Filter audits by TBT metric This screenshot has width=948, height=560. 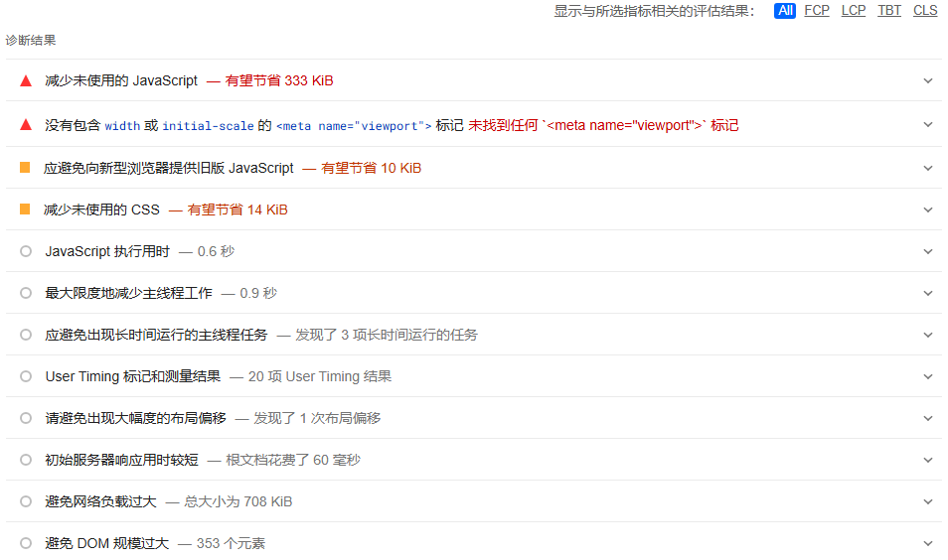(889, 11)
